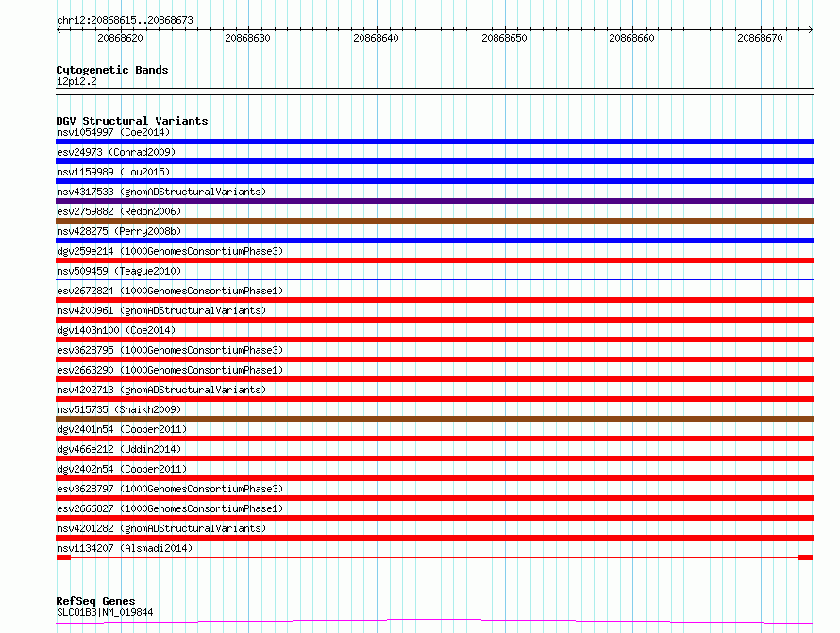This screenshot has width=840, height=633.
Task: Click the 20868670 ruler position
Action: pyautogui.click(x=760, y=38)
